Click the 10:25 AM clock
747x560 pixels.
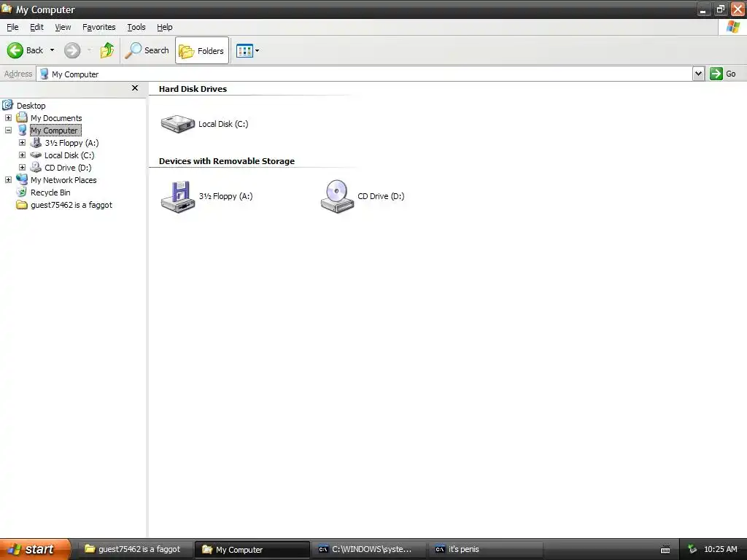coord(720,549)
